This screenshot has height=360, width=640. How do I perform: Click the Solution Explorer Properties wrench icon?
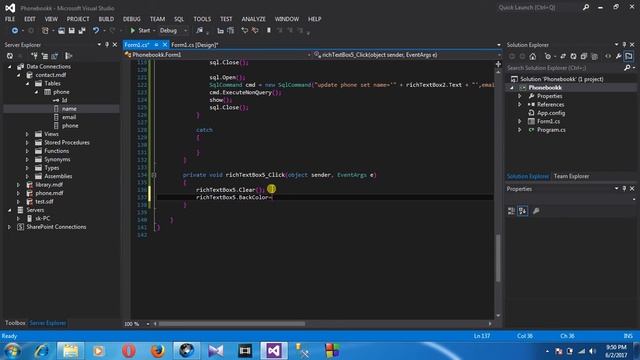(x=618, y=56)
